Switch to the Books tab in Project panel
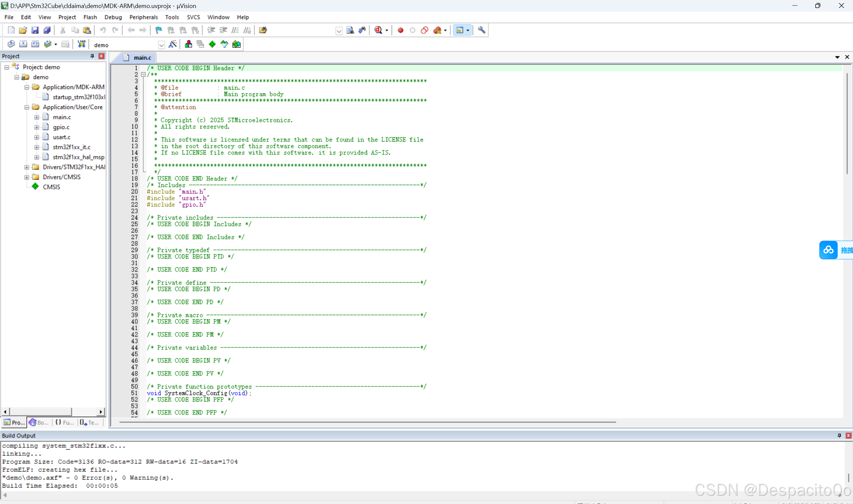This screenshot has height=504, width=853. pos(39,422)
